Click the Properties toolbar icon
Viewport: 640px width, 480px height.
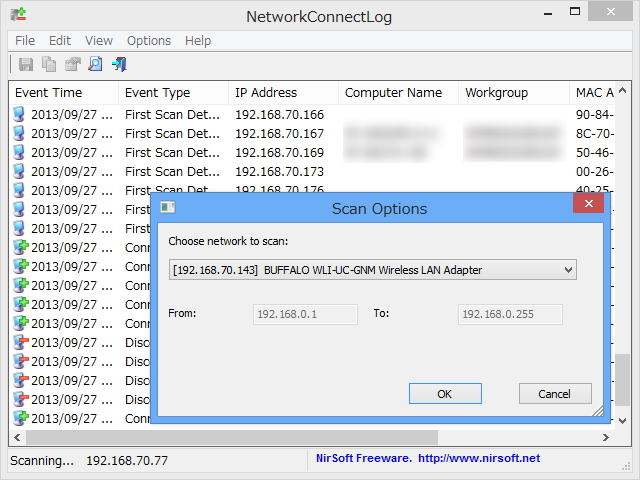(x=72, y=65)
